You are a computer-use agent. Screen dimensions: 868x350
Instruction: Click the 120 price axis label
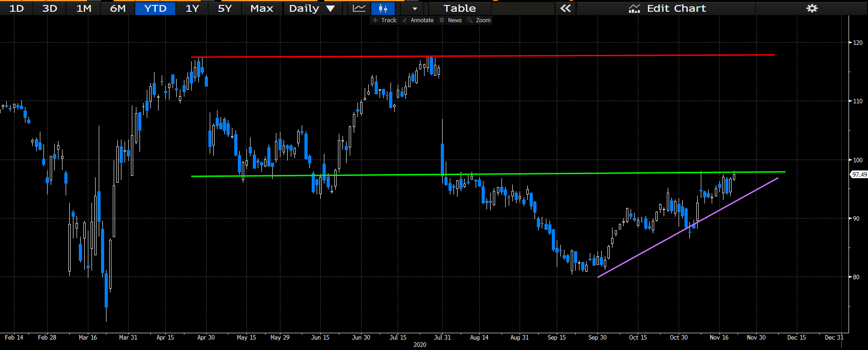858,43
